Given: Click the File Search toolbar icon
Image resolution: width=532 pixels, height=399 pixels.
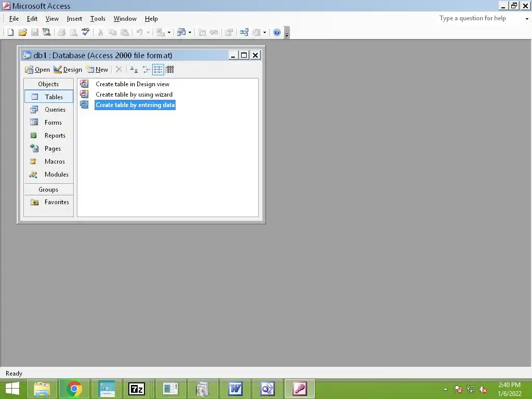Looking at the screenshot, I should tap(46, 32).
